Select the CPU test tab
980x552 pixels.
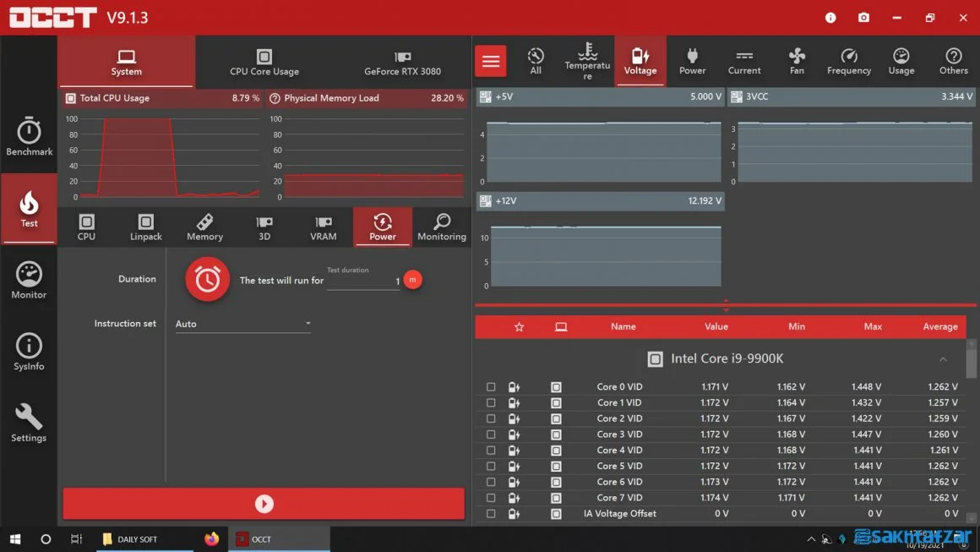pos(86,227)
